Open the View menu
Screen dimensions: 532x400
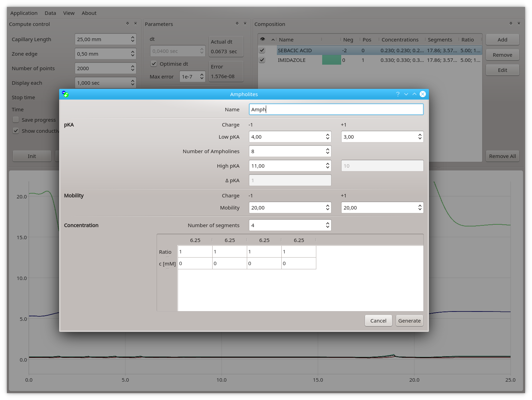pos(69,13)
